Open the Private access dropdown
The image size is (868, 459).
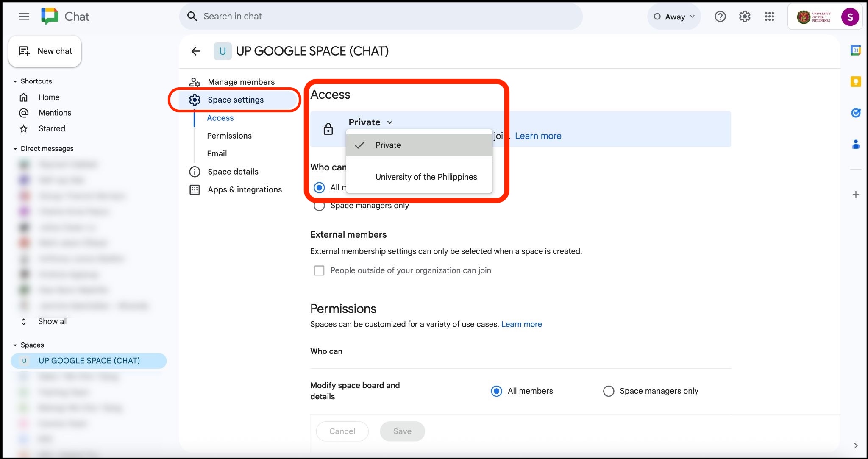coord(371,122)
